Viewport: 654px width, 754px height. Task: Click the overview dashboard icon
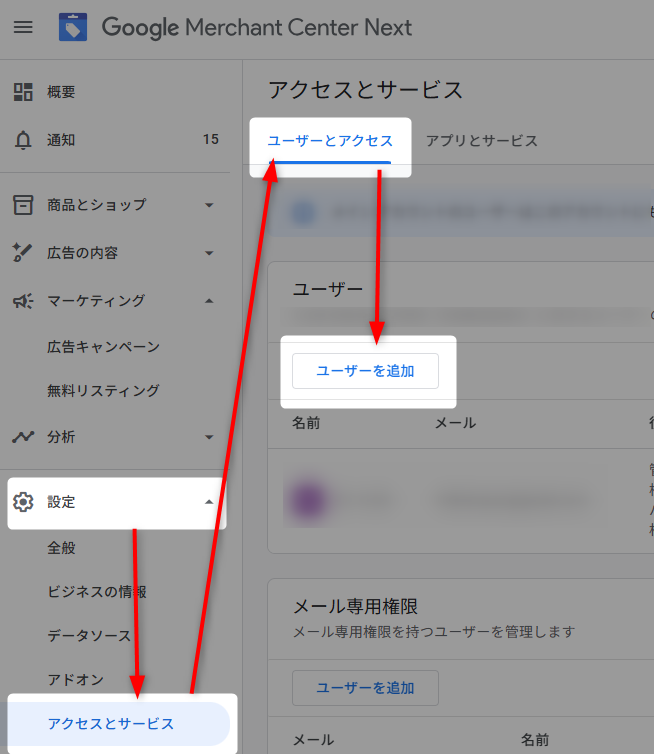tap(23, 92)
